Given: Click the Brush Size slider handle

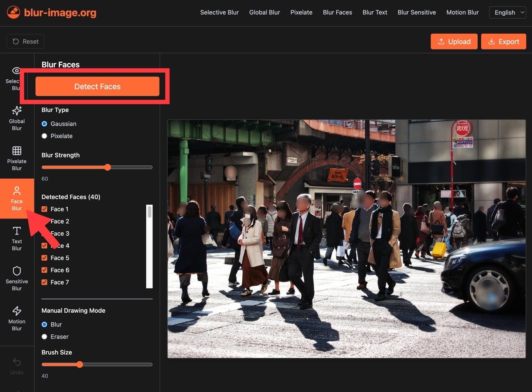Looking at the screenshot, I should tap(80, 365).
